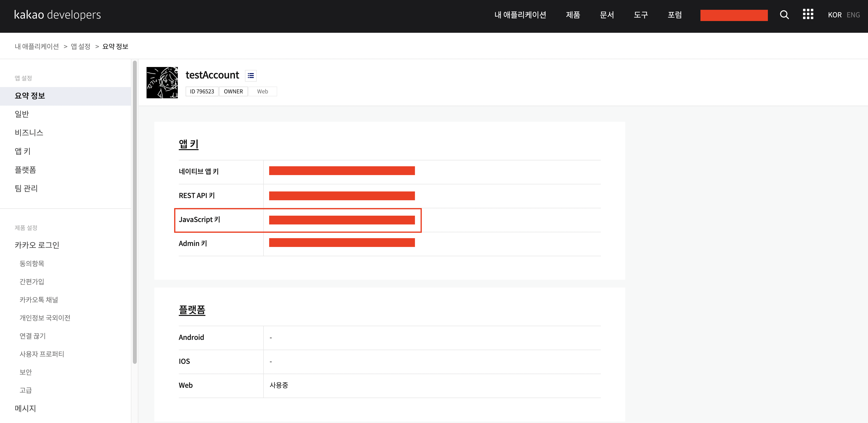The height and width of the screenshot is (423, 868).
Task: Switch language to ENG
Action: (x=853, y=15)
